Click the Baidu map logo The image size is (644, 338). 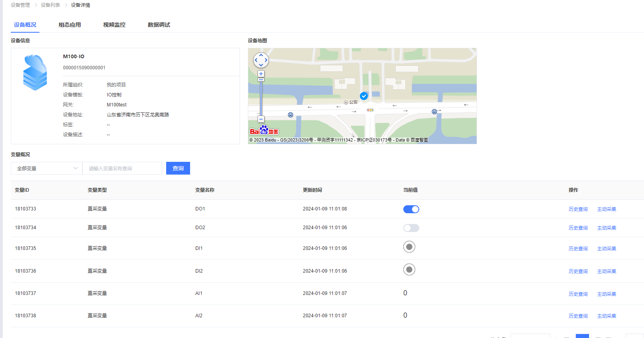(x=264, y=131)
